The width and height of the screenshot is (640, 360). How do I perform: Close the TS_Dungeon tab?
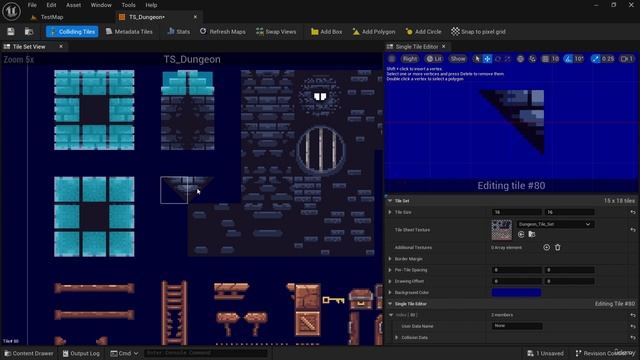tap(195, 17)
